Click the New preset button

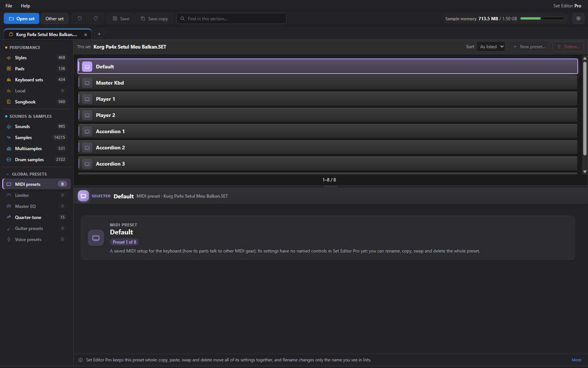coord(529,47)
